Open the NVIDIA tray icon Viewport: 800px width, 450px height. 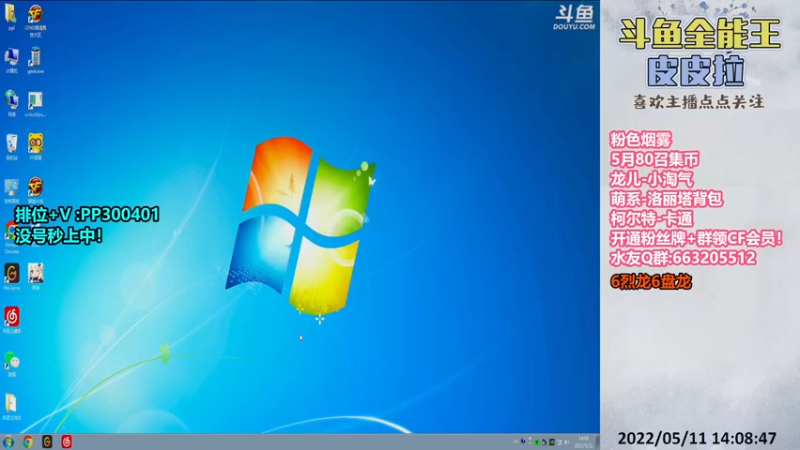[552, 442]
